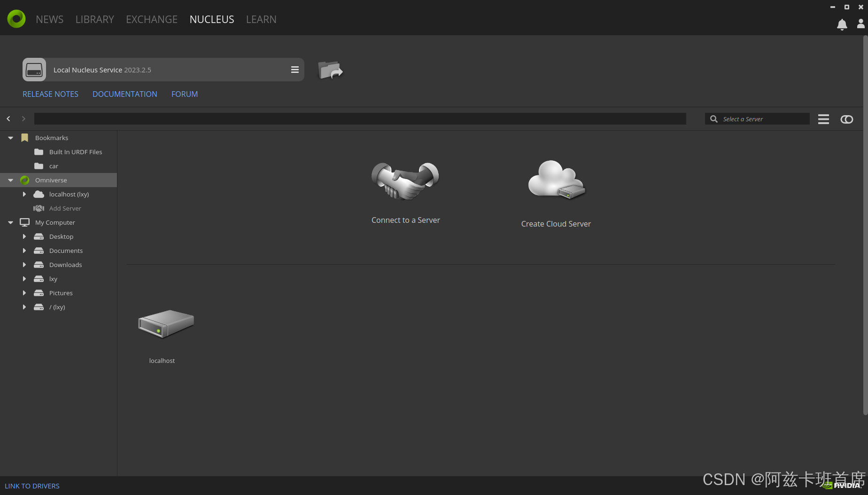Open Local Nucleus Service hamburger menu
Screen dimensions: 868x495
coord(294,70)
